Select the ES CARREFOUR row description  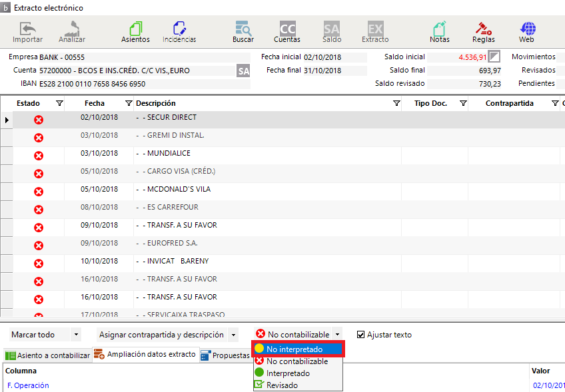[173, 208]
